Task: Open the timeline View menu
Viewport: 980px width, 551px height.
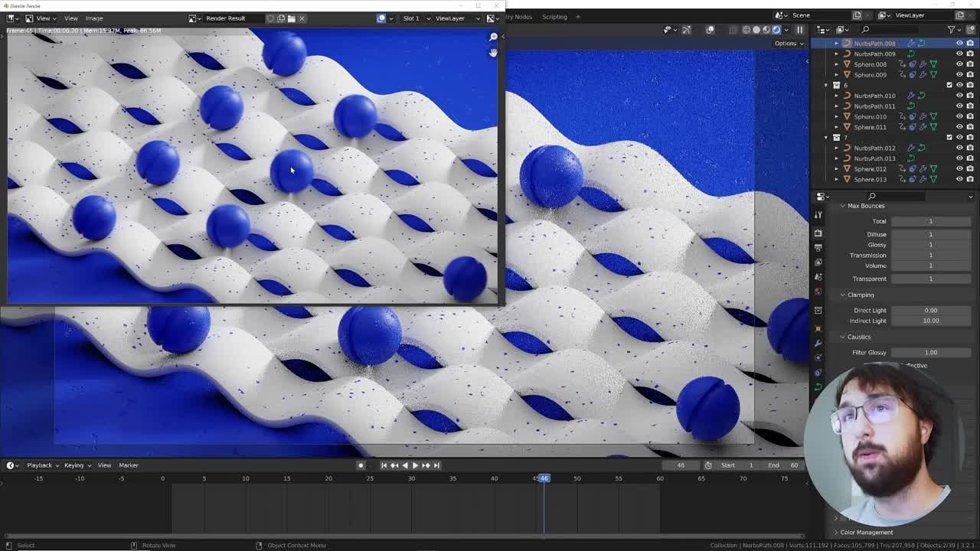Action: pyautogui.click(x=104, y=465)
